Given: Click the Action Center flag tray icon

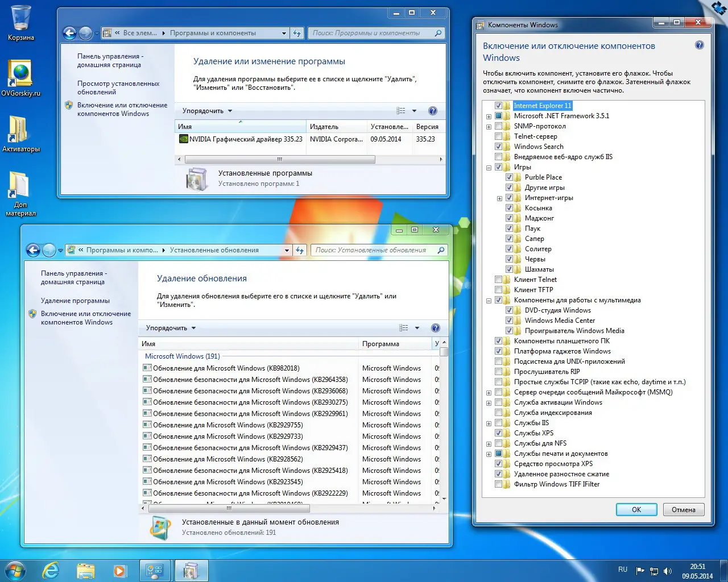Looking at the screenshot, I should coord(640,571).
